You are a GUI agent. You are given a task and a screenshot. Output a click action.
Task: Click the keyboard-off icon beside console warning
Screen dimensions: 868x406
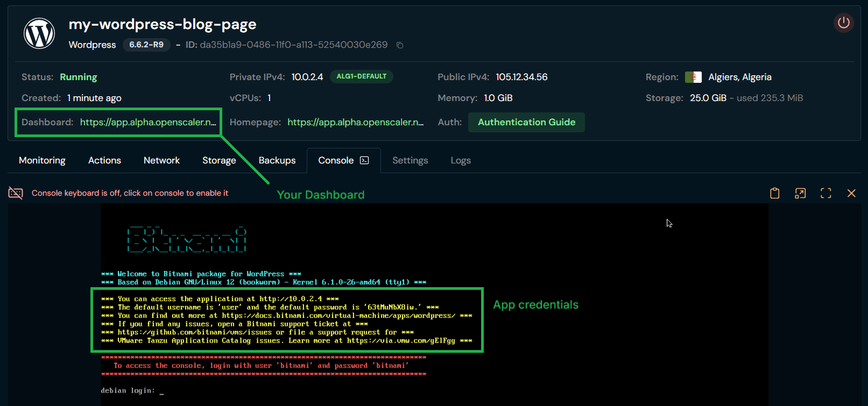click(x=16, y=193)
